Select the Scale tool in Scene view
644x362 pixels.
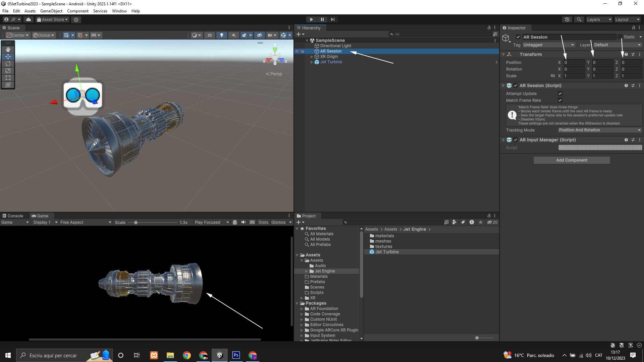click(x=8, y=71)
